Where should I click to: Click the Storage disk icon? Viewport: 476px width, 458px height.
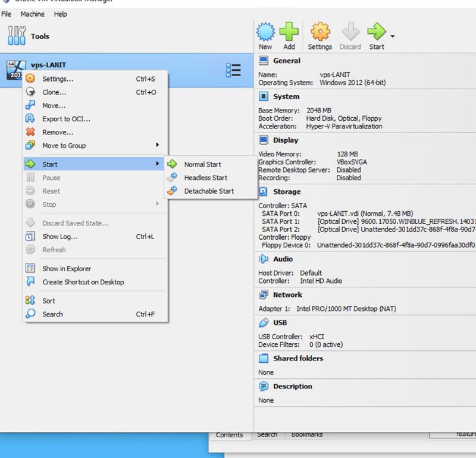pyautogui.click(x=263, y=192)
